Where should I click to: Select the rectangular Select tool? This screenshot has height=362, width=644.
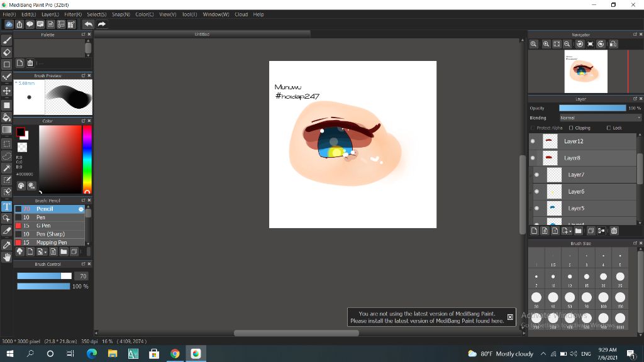[x=6, y=144]
